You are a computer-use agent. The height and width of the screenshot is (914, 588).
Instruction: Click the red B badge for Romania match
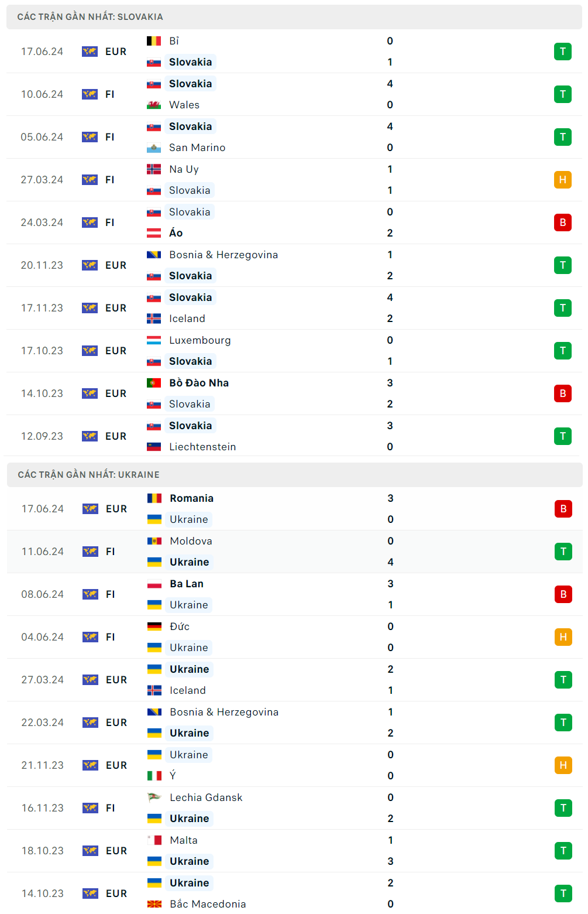pyautogui.click(x=563, y=509)
